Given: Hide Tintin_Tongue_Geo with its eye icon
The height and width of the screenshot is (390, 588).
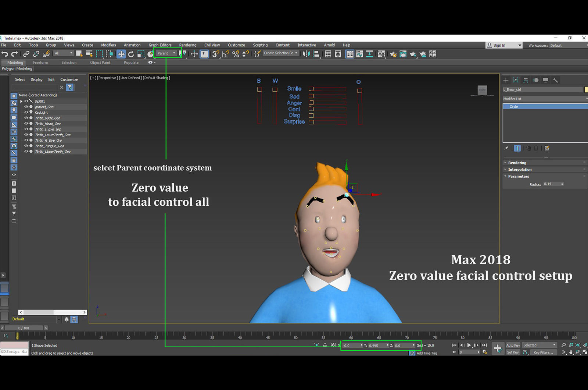Looking at the screenshot, I should [26, 146].
